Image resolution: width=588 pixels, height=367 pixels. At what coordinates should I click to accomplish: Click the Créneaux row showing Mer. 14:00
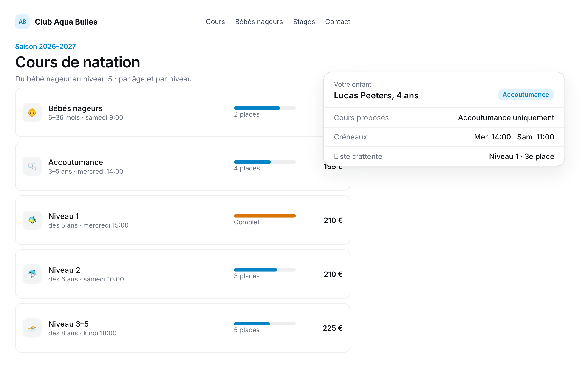pyautogui.click(x=444, y=137)
